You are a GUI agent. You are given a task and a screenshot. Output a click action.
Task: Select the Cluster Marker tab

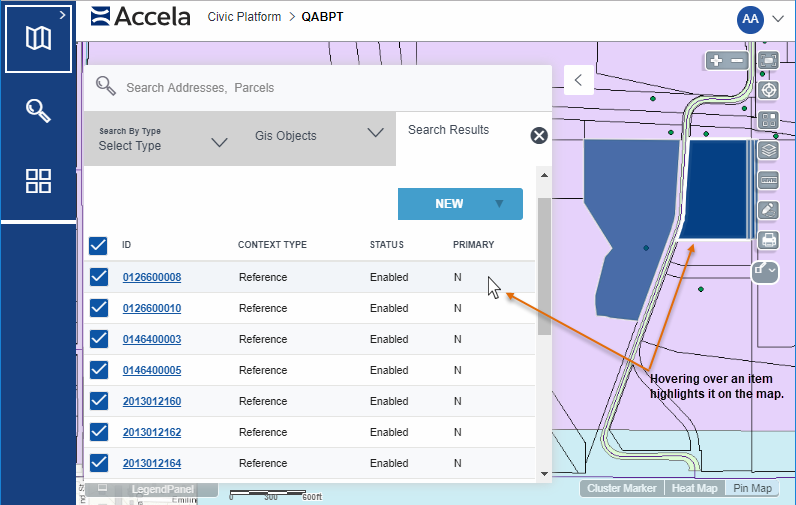tap(621, 488)
